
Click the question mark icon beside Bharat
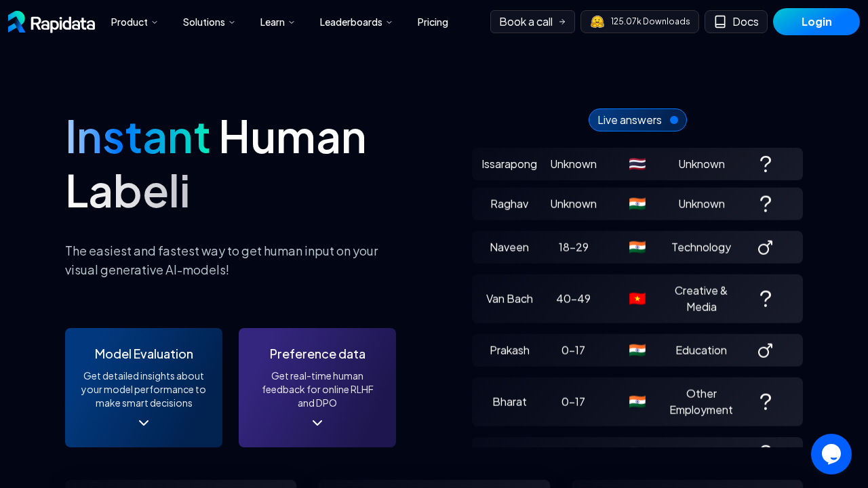(766, 401)
